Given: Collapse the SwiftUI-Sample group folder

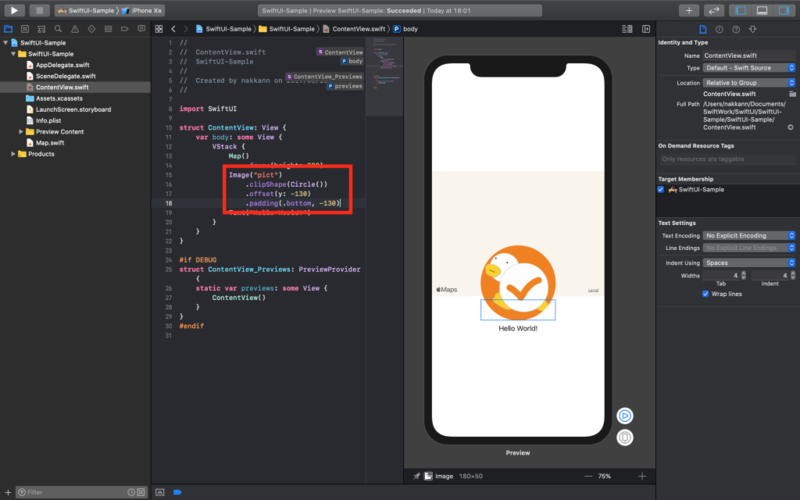Looking at the screenshot, I should tap(14, 54).
